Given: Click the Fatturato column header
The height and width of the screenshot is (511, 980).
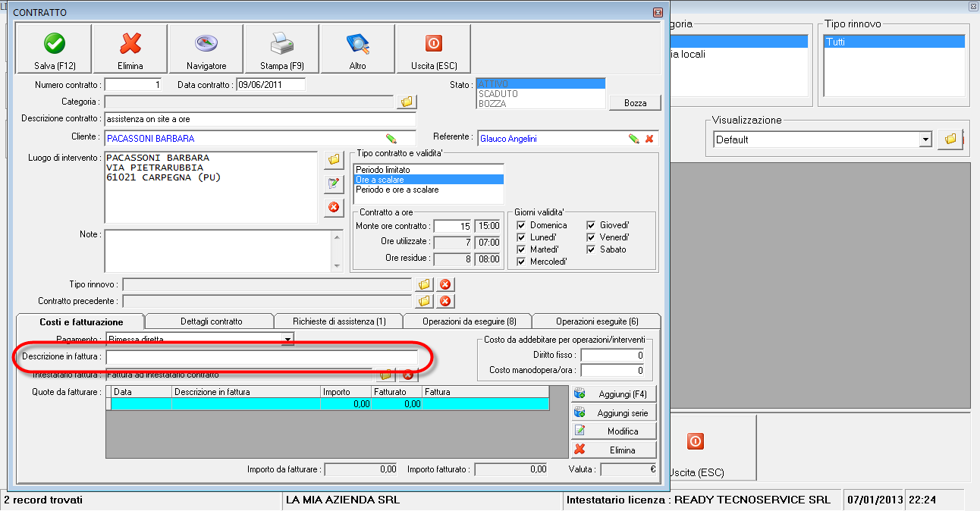Looking at the screenshot, I should coord(397,392).
